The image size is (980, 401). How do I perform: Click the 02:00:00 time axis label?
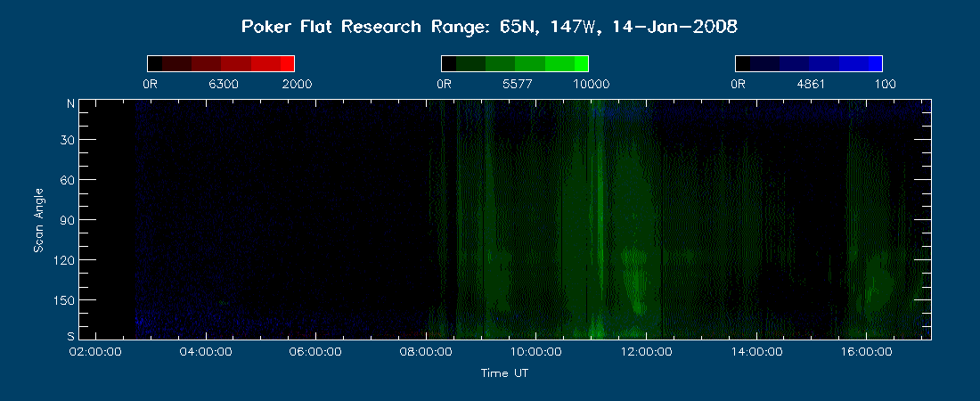point(95,352)
